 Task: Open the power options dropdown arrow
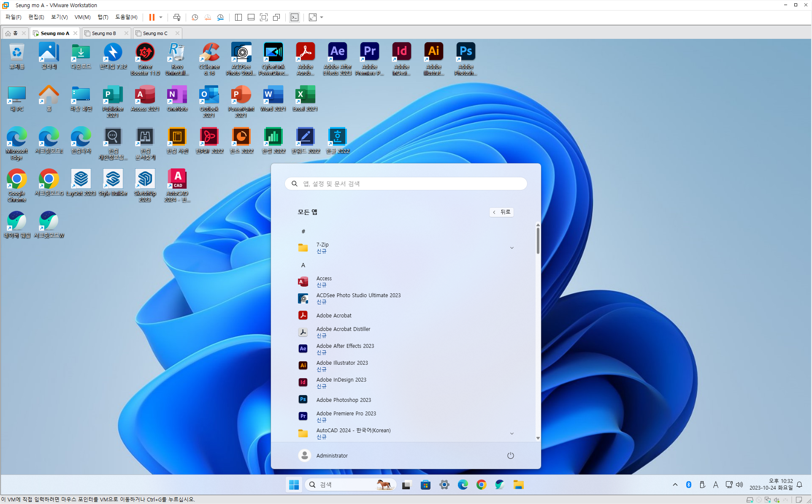[x=161, y=17]
